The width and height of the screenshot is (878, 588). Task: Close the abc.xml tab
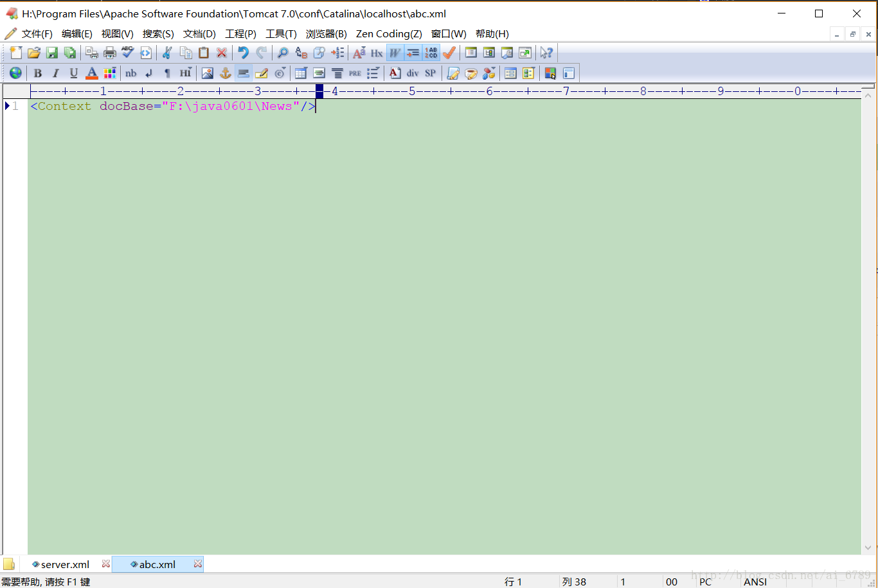(198, 564)
